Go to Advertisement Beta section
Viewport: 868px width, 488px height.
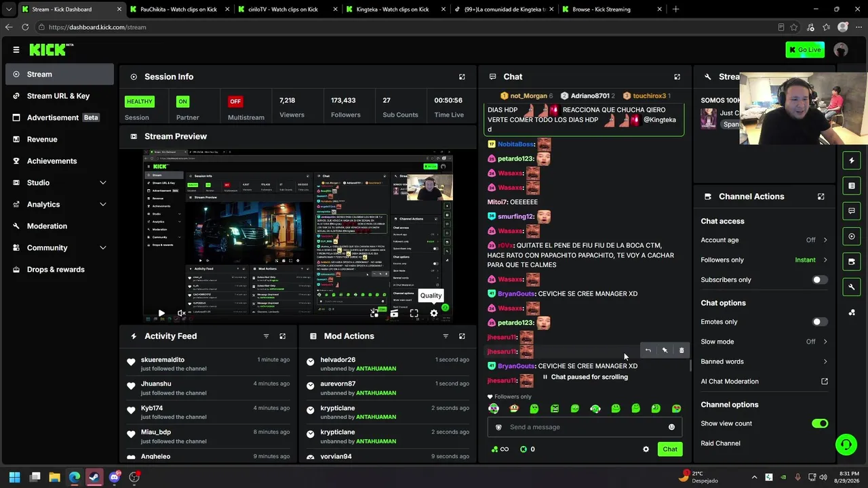(60, 118)
